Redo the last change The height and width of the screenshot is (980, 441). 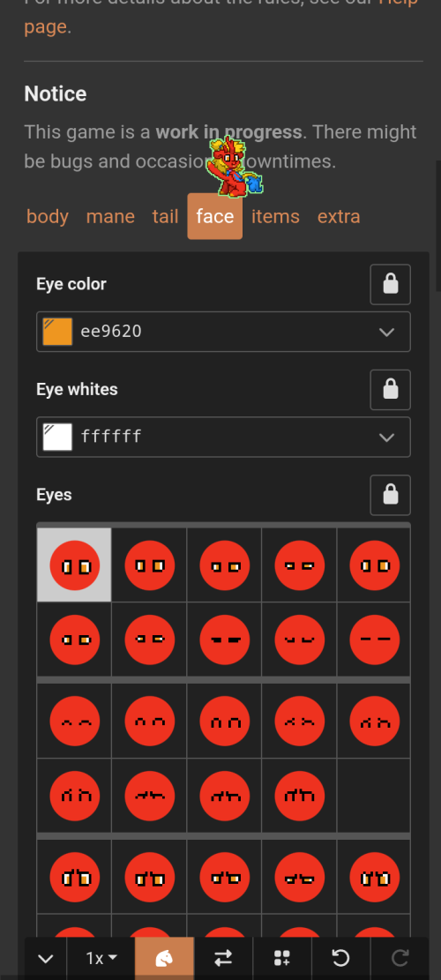pos(400,958)
